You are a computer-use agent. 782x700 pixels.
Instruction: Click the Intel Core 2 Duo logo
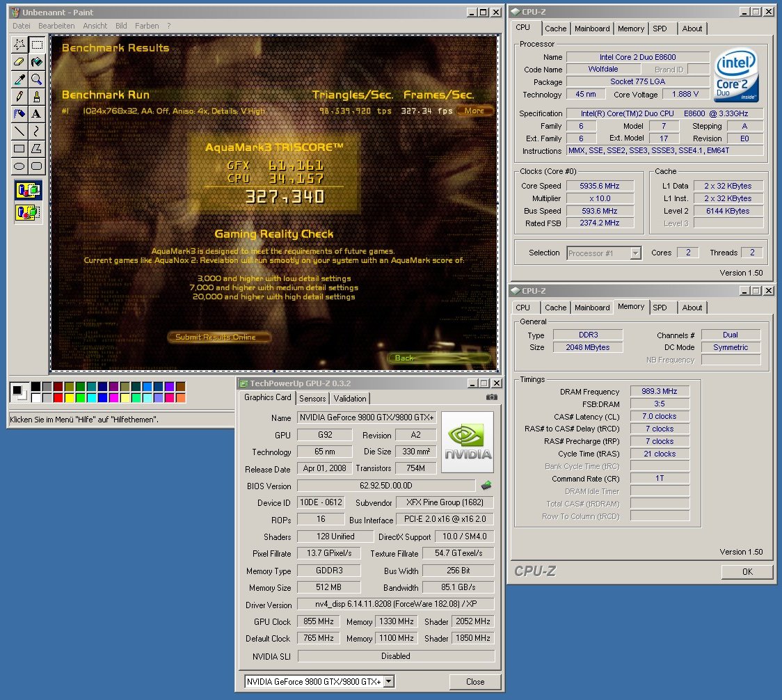point(737,75)
